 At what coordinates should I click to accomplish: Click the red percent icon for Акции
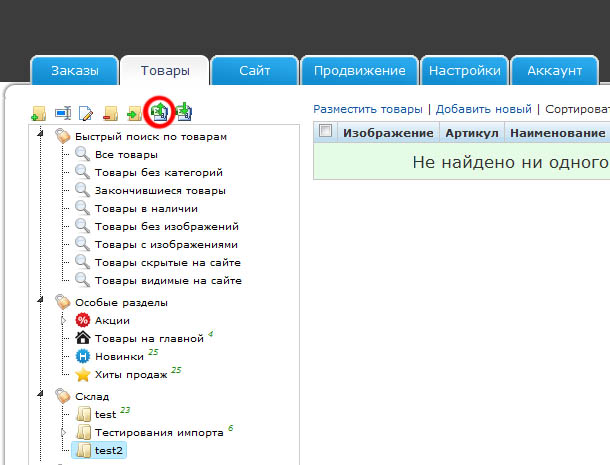coord(82,320)
